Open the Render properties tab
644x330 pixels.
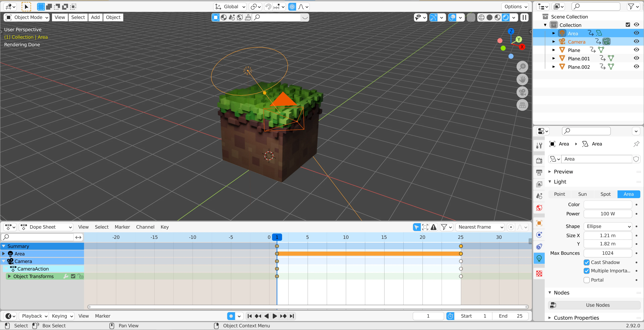click(x=539, y=160)
